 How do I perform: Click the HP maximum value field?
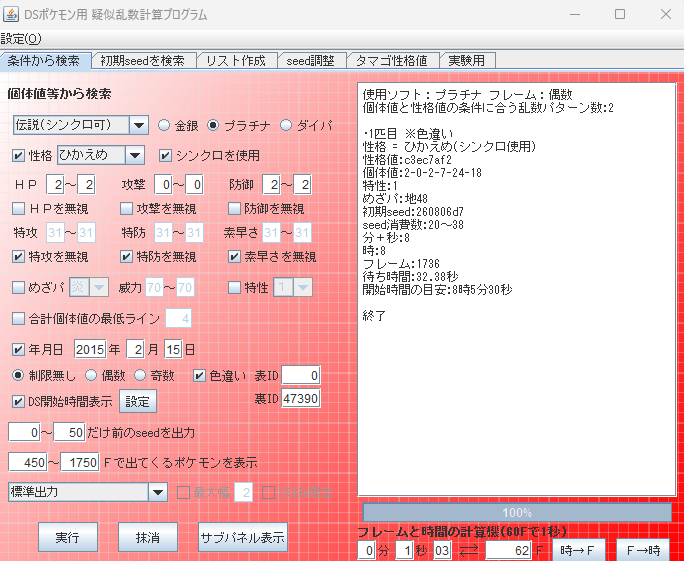(86, 185)
